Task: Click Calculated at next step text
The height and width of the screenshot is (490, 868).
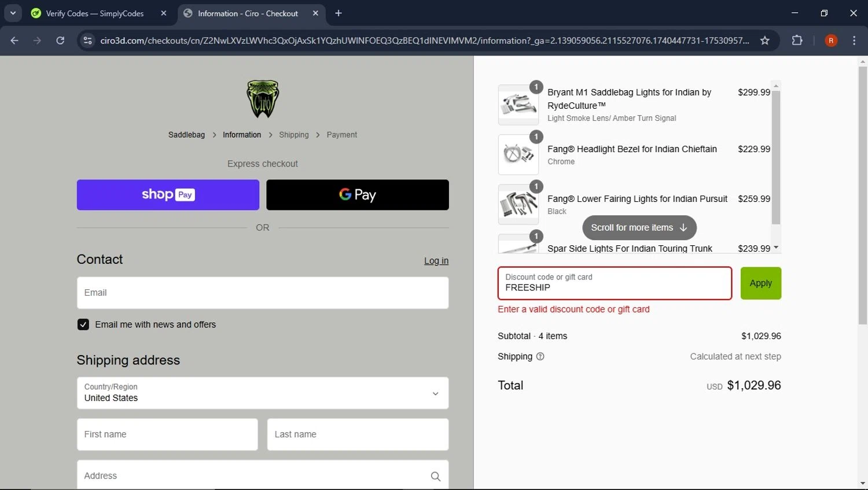Action: coord(735,356)
